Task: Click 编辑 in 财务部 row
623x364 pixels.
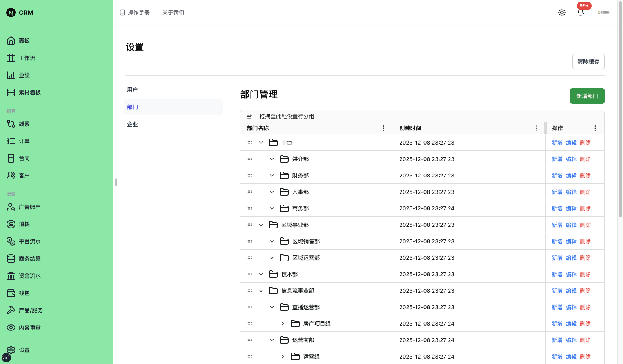Action: point(571,176)
